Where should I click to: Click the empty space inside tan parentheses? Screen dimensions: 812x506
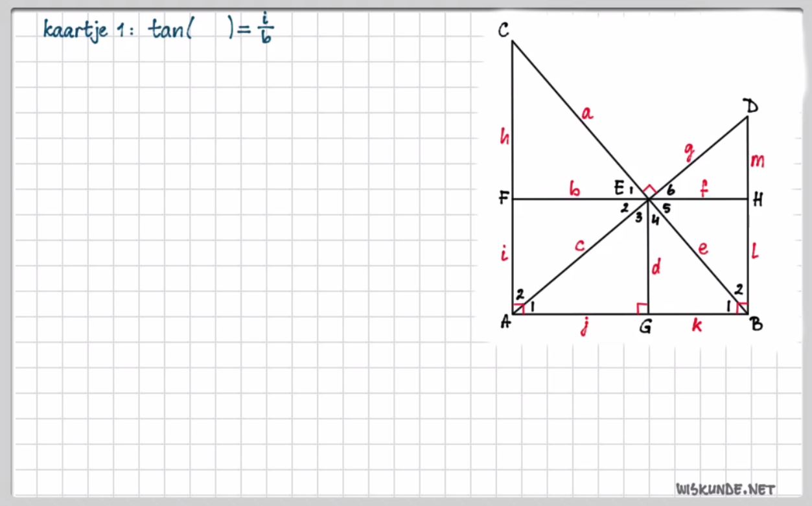click(x=210, y=30)
